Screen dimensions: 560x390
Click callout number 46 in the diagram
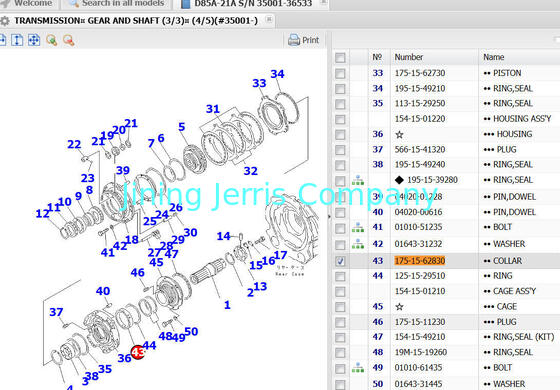[138, 272]
